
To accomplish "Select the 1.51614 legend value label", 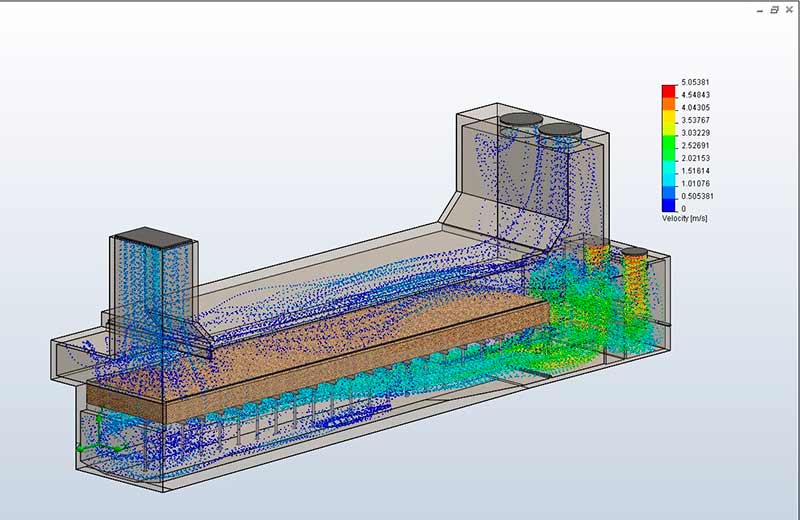I will (x=695, y=171).
